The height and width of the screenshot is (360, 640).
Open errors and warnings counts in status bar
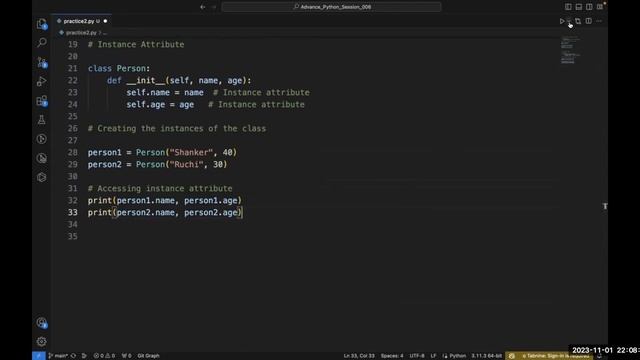[104, 356]
